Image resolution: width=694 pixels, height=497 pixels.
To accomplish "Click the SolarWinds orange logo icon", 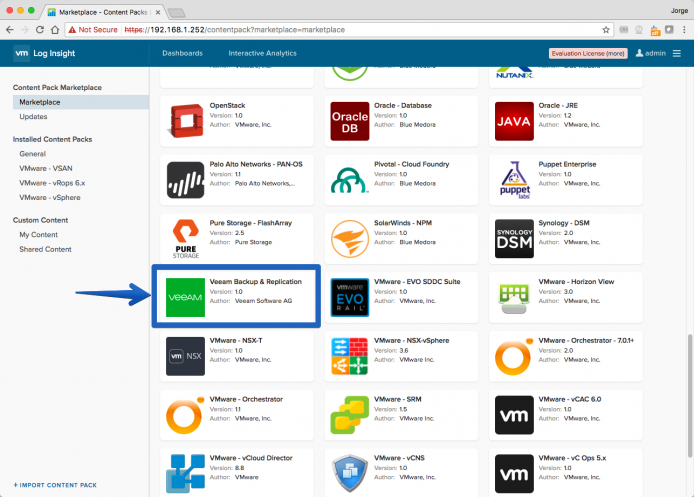I will pos(350,239).
